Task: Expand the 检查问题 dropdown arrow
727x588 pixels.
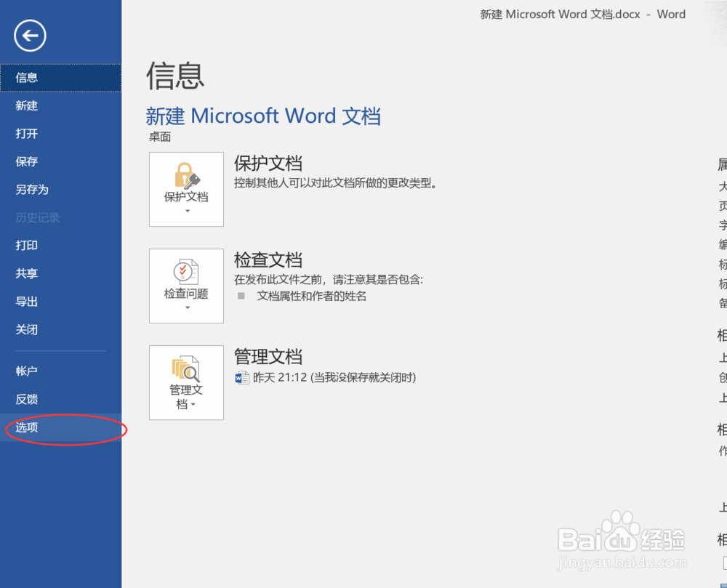Action: pos(188,307)
